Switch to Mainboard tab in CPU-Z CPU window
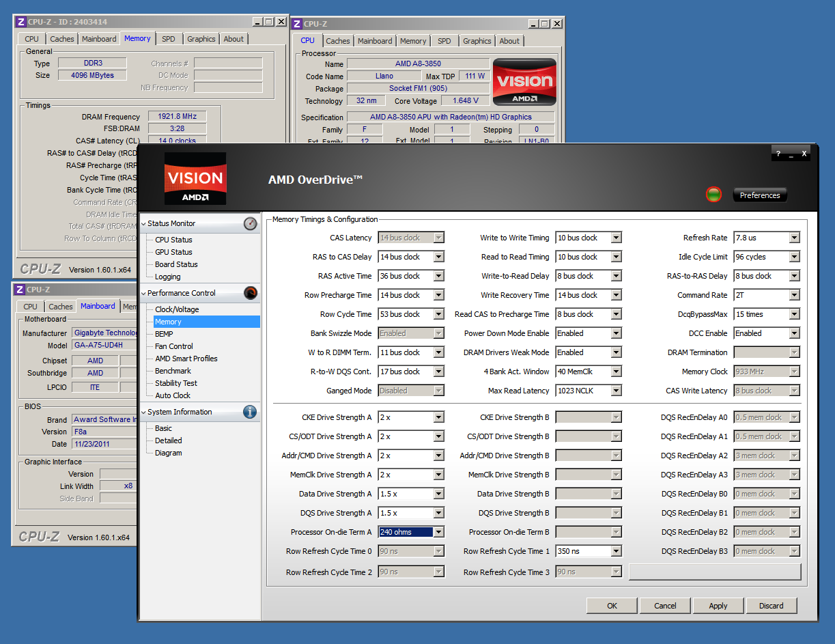835x644 pixels. [x=375, y=41]
